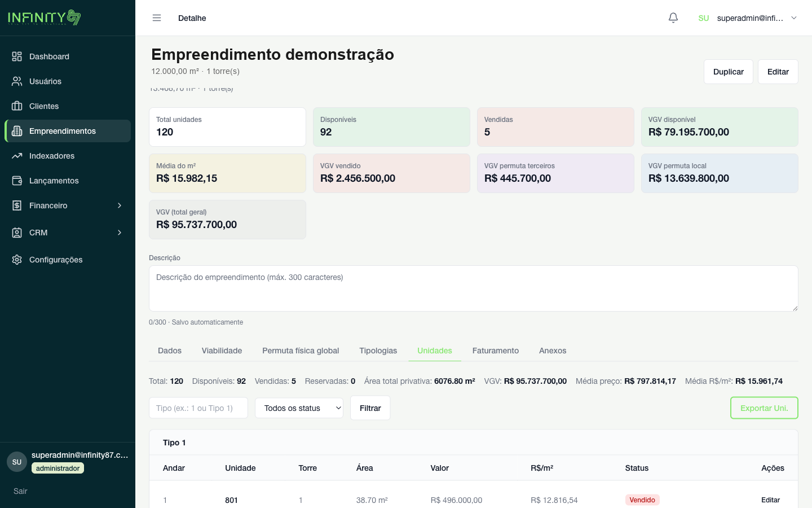Click the Empreendimentos building icon
Screen dimensions: 812x508
[x=17, y=131]
